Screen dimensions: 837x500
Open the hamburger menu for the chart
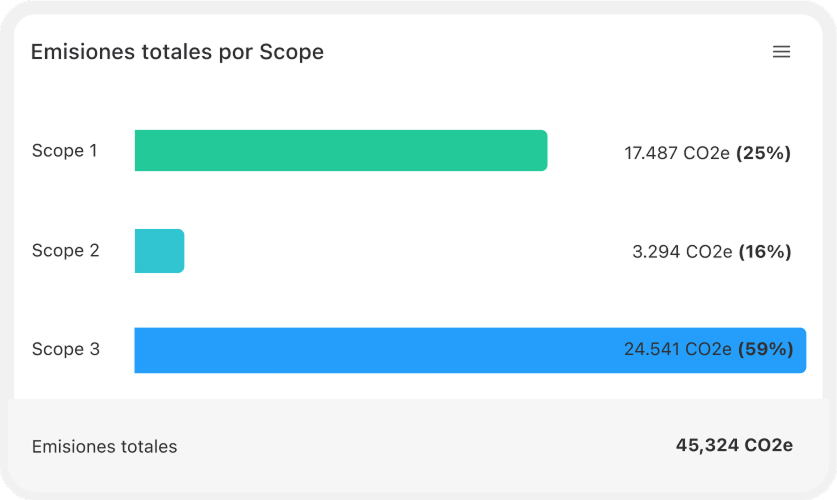[781, 52]
